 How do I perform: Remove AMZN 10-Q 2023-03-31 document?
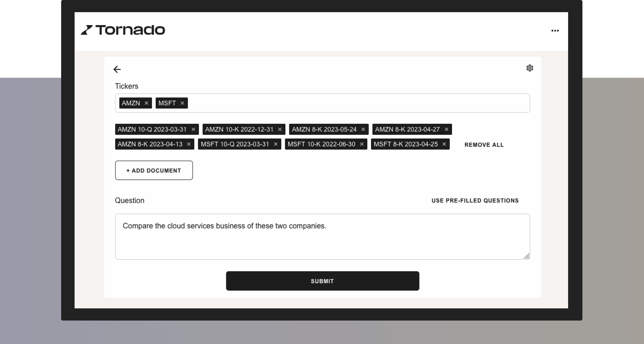coord(193,129)
